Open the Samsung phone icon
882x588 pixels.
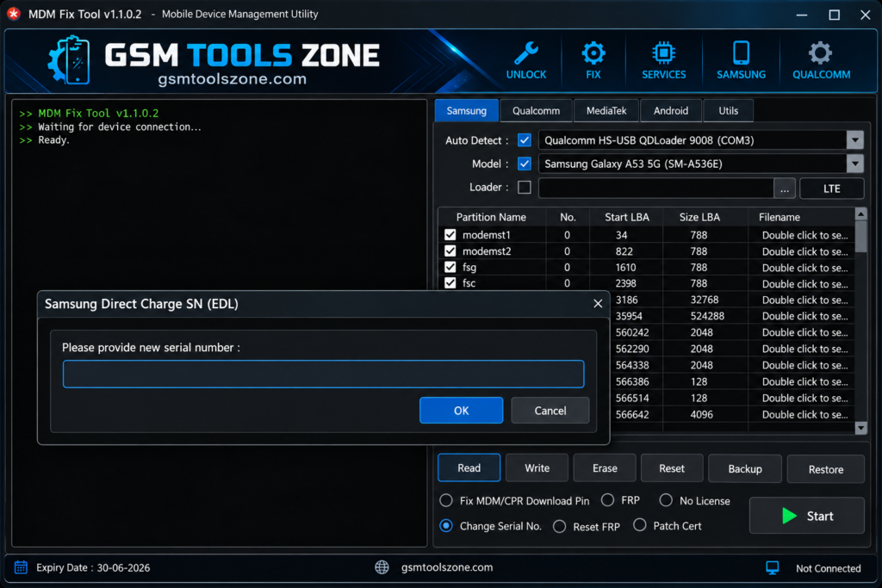coord(741,53)
